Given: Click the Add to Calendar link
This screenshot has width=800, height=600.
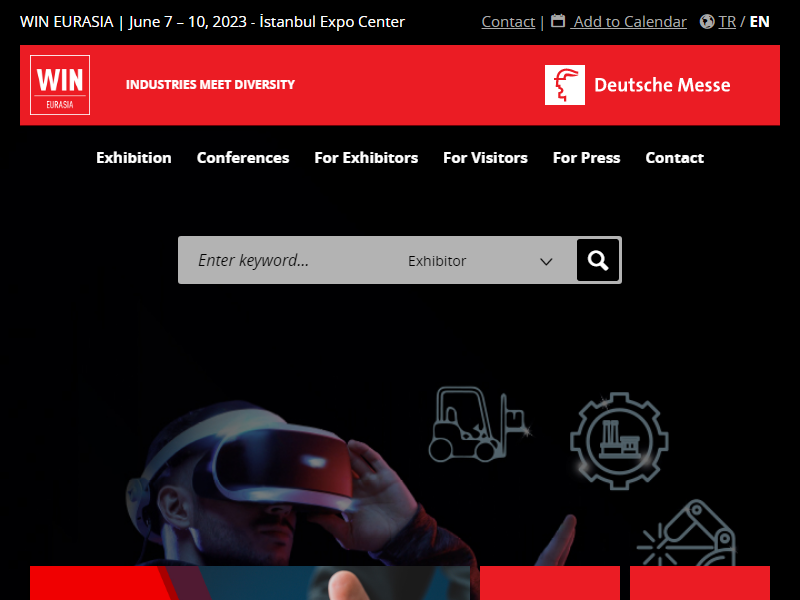Looking at the screenshot, I should 629,21.
